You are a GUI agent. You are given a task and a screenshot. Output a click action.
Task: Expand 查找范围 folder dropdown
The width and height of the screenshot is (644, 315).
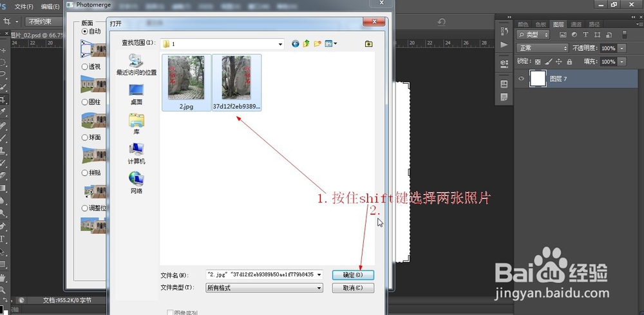tap(281, 44)
